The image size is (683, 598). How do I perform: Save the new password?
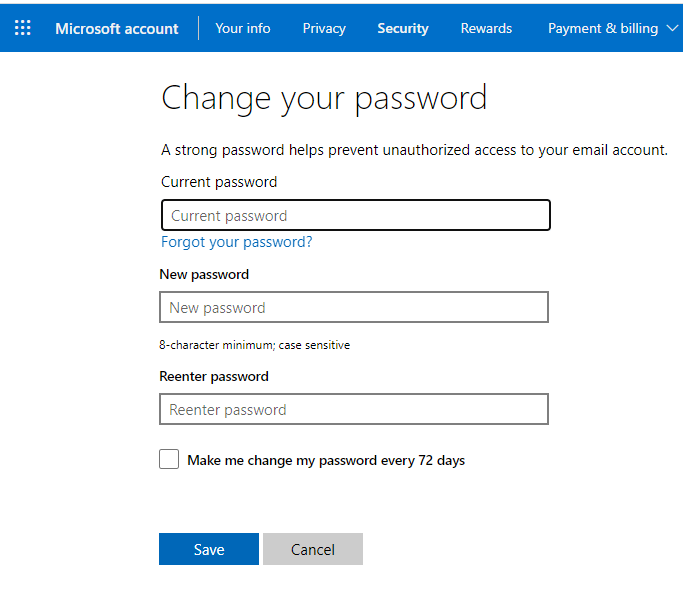click(x=209, y=549)
